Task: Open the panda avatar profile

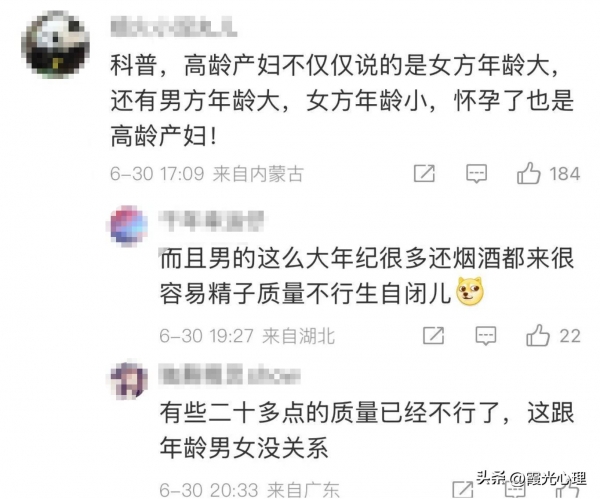Action: (55, 44)
